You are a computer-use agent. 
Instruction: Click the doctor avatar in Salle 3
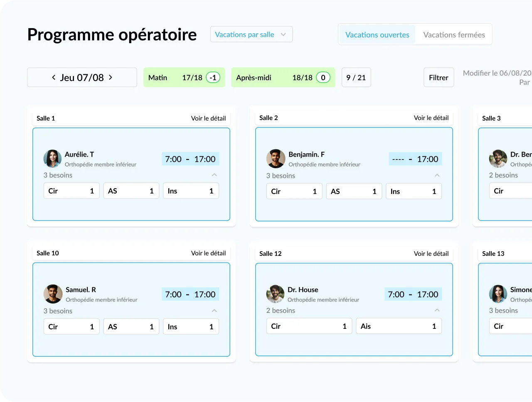[x=498, y=159]
